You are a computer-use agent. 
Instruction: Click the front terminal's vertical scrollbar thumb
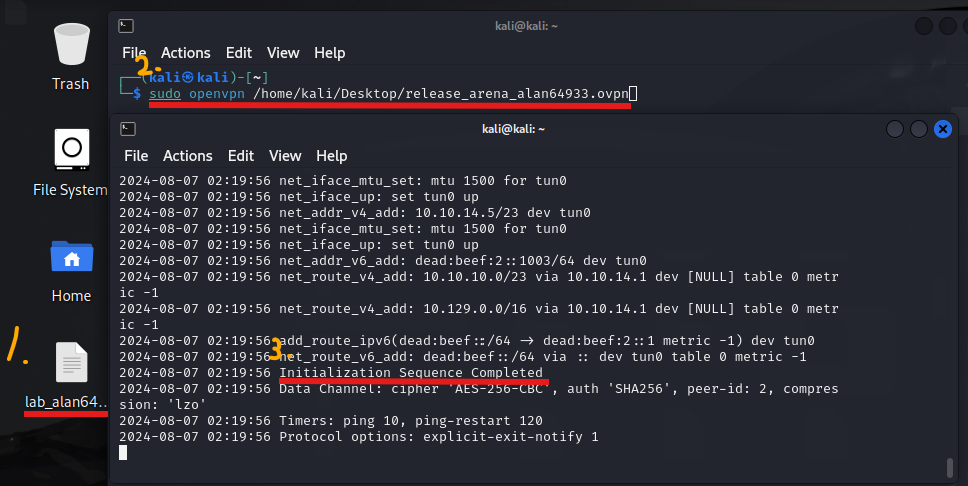click(x=950, y=467)
